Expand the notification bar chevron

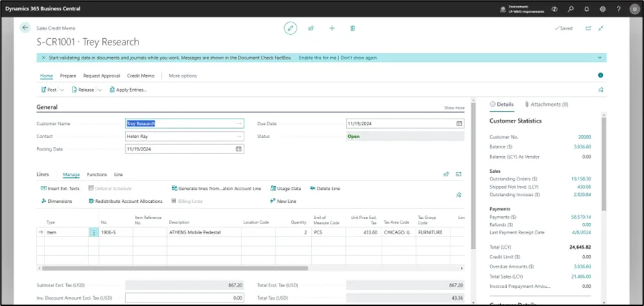600,58
